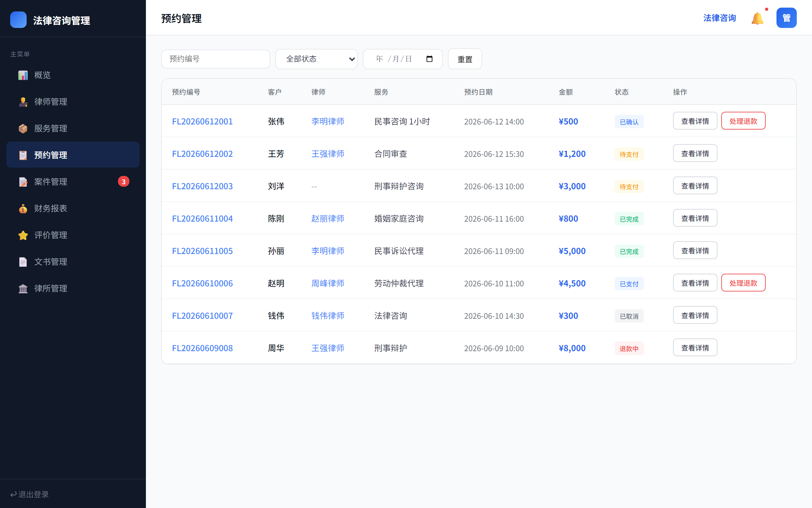Go to 概览 in the sidebar
This screenshot has width=812, height=508.
tap(73, 75)
